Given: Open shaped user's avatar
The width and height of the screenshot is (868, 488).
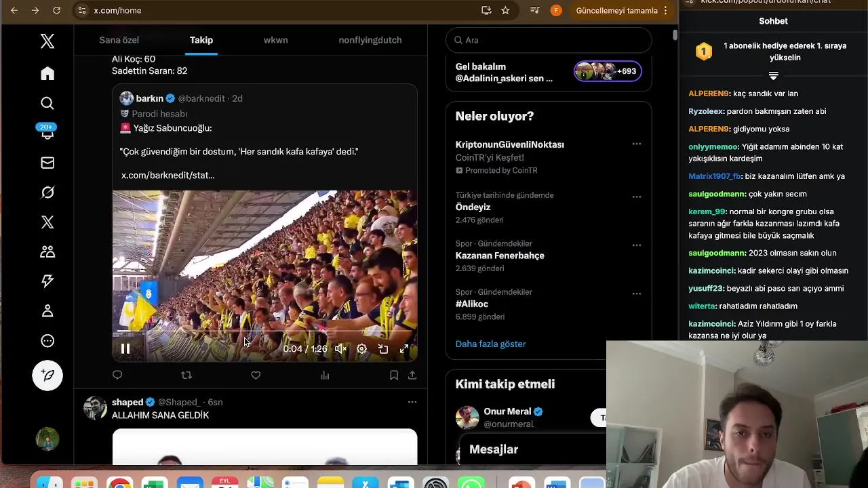Looking at the screenshot, I should (95, 409).
